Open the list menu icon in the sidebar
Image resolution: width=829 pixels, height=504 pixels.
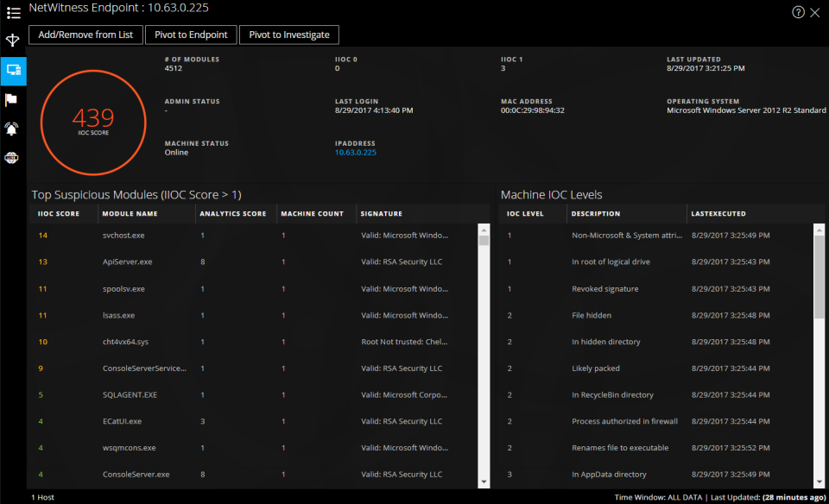(x=13, y=13)
